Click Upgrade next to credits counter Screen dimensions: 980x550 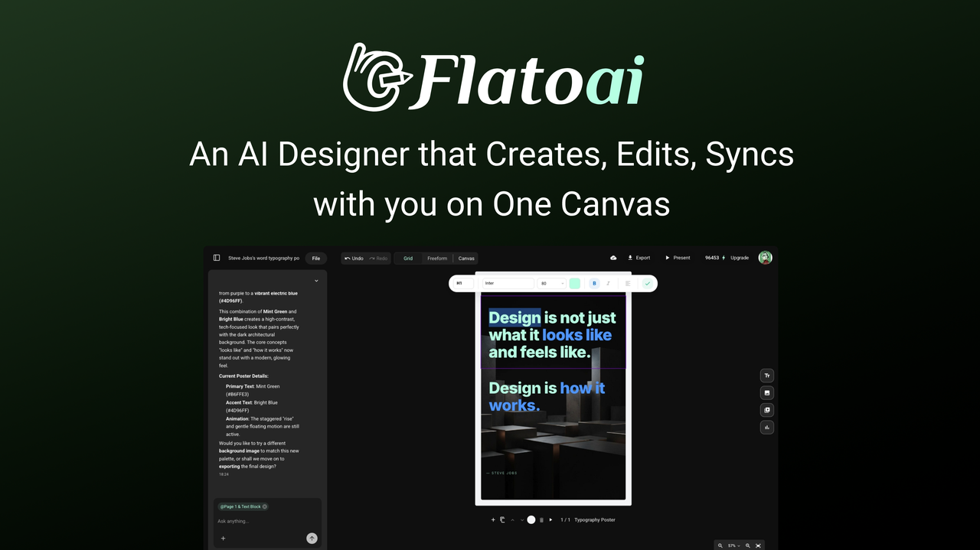click(740, 258)
